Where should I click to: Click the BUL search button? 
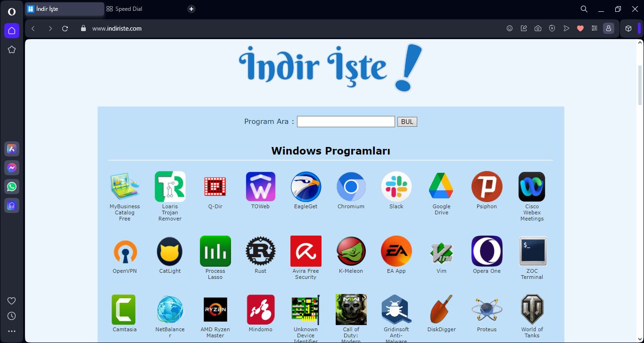pos(407,122)
